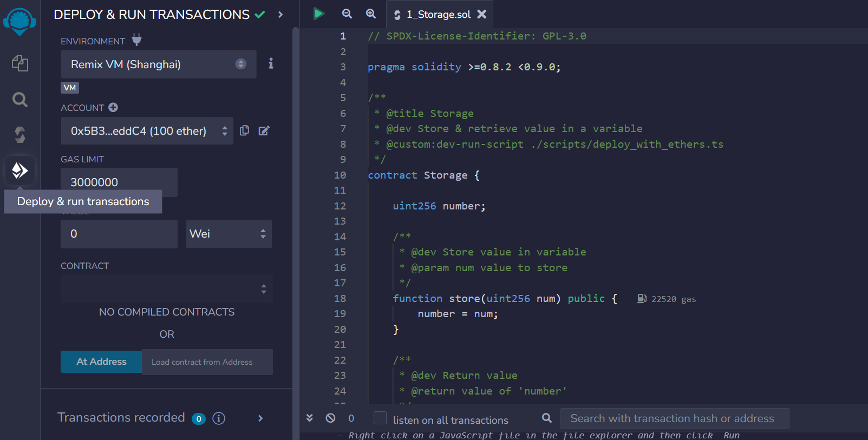Zoom in the editor font

(x=371, y=14)
